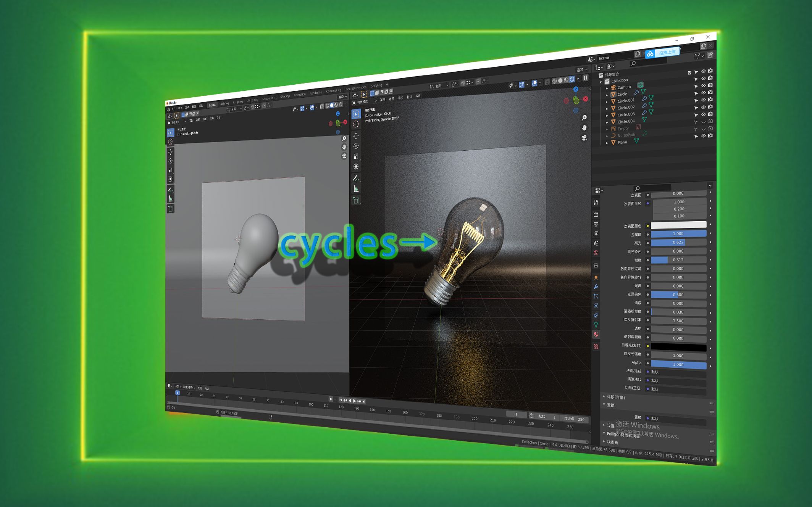Open the World properties tab
This screenshot has width=812, height=507.
point(596,253)
